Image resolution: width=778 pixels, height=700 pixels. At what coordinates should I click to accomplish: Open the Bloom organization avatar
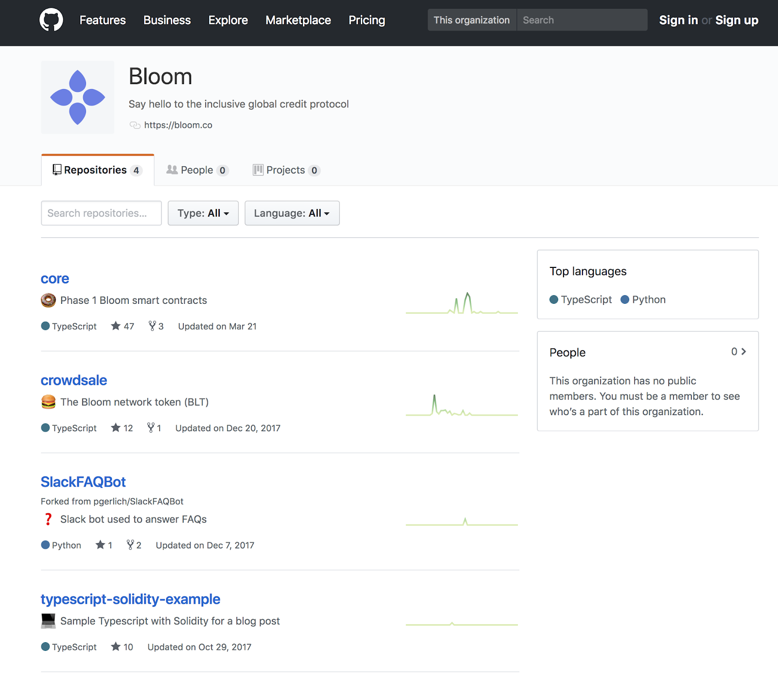pyautogui.click(x=78, y=97)
